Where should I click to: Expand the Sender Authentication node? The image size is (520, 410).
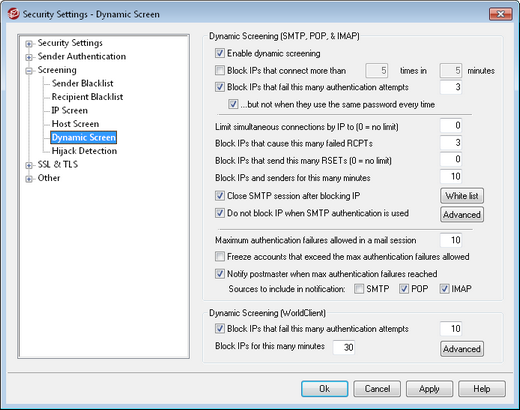coord(29,57)
